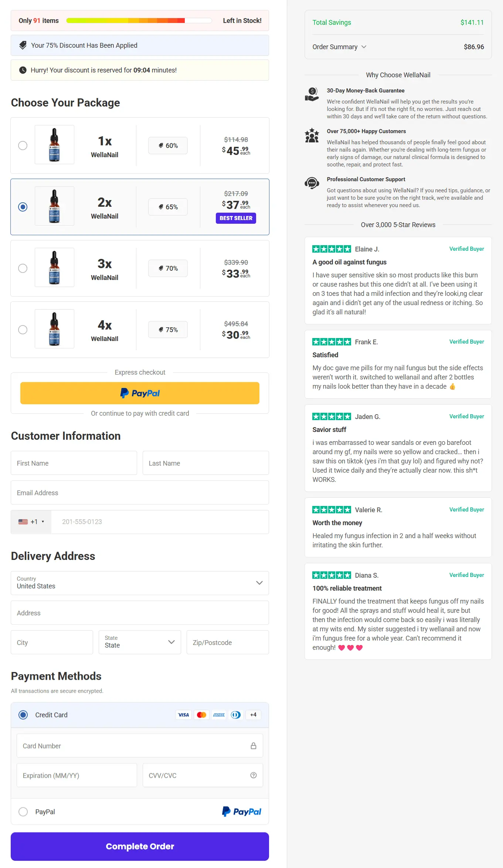Viewport: 503px width, 868px height.
Task: Choose PayPal as payment method
Action: pyautogui.click(x=23, y=812)
